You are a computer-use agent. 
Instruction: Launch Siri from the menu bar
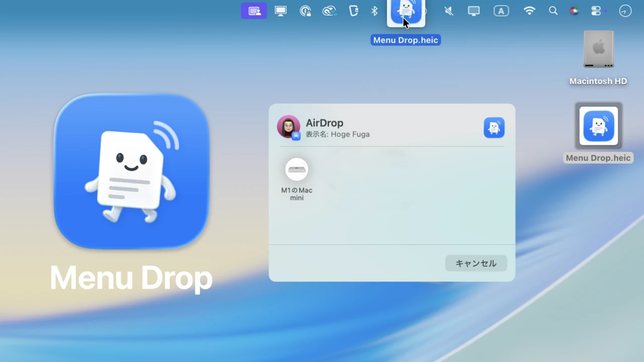(574, 11)
